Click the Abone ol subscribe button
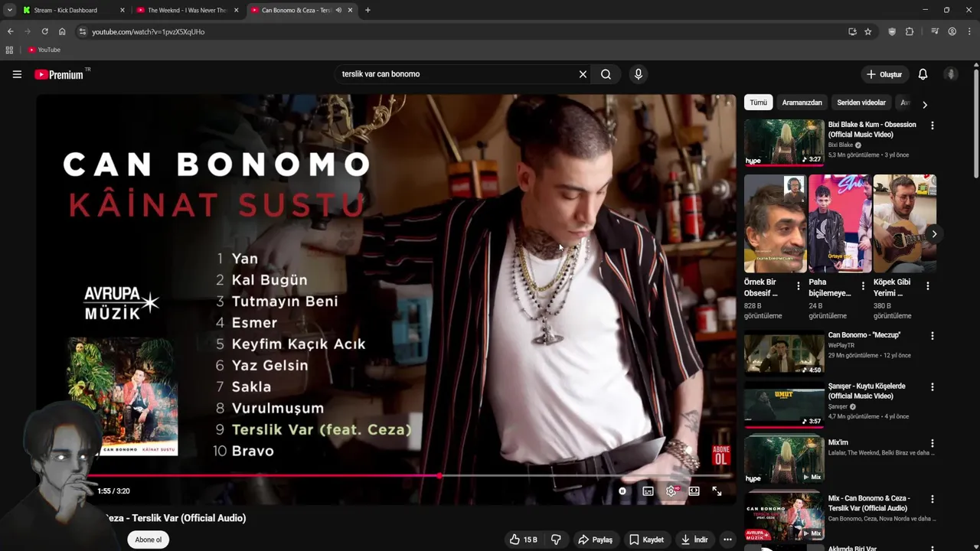The width and height of the screenshot is (980, 551). 149,540
